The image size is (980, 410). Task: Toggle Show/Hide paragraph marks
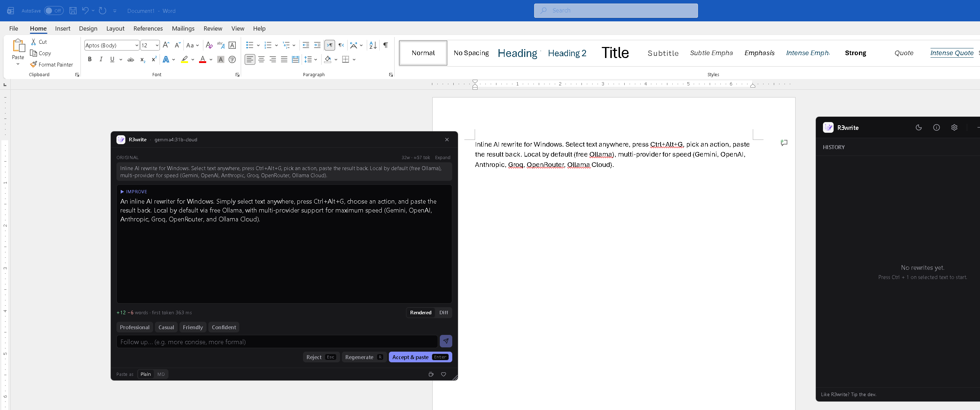click(x=385, y=45)
